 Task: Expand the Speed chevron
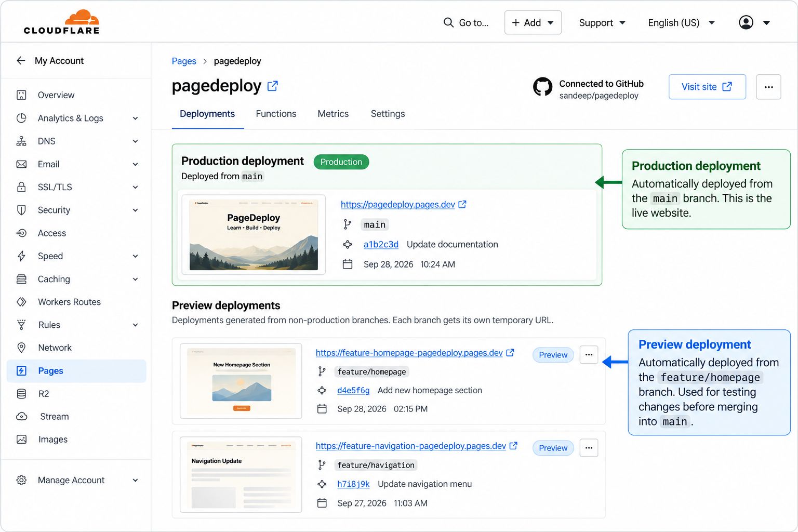(x=135, y=256)
